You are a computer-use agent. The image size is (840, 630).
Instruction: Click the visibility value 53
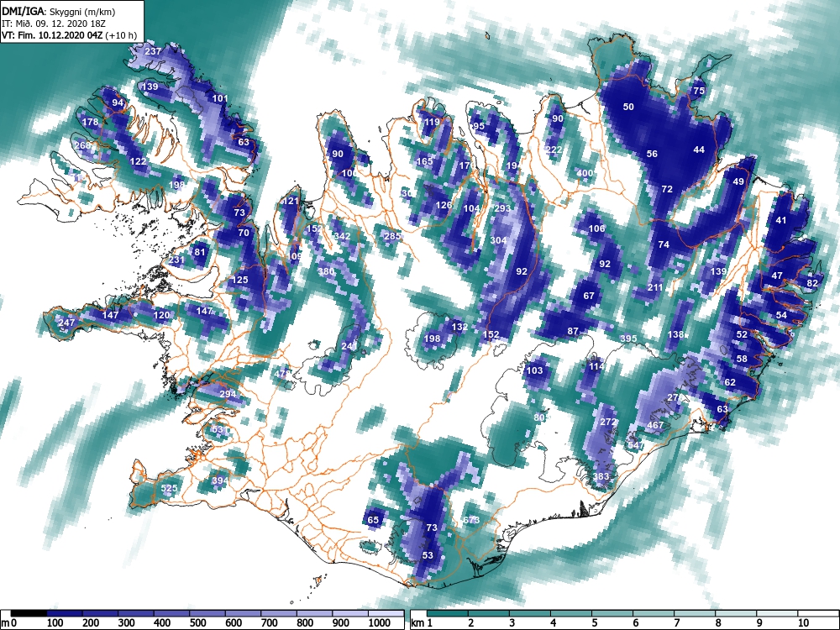pyautogui.click(x=428, y=555)
